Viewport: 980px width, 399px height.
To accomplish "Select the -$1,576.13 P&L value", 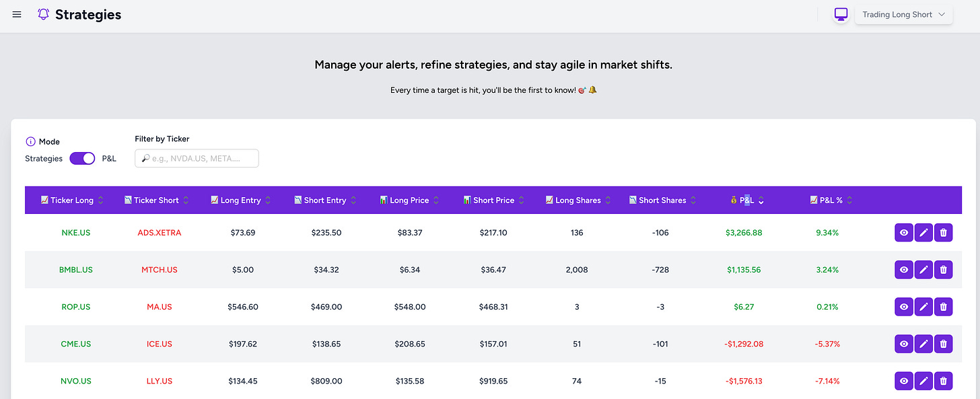I will click(744, 381).
